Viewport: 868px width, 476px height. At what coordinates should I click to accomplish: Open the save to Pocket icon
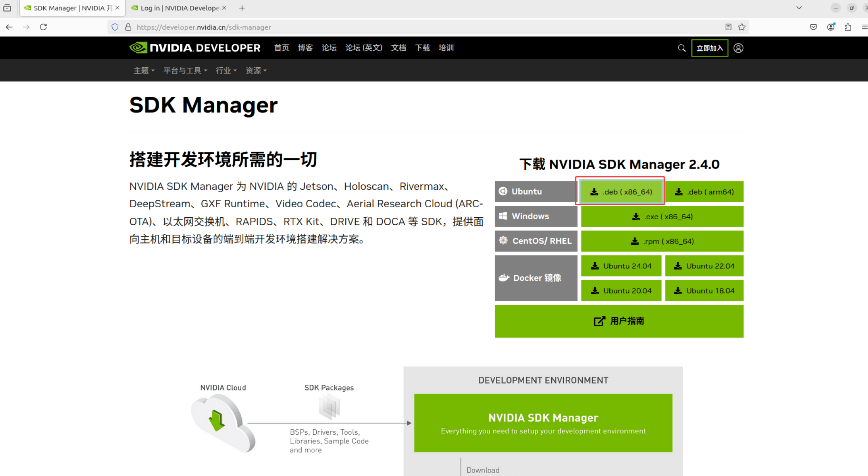(x=813, y=27)
